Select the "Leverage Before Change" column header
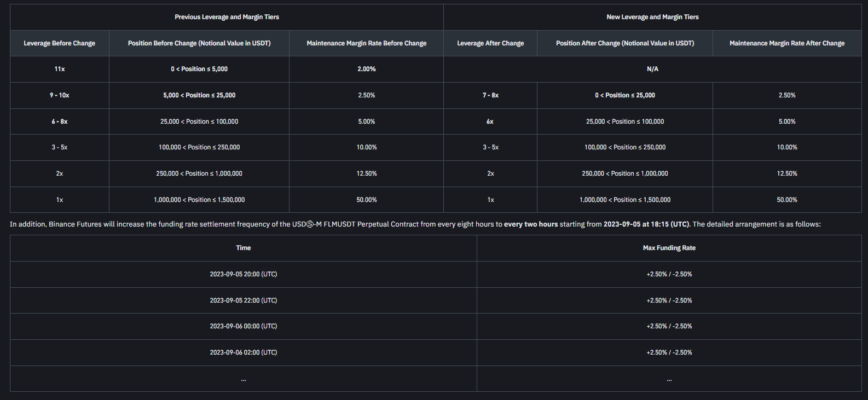Image resolution: width=868 pixels, height=400 pixels. tap(59, 43)
